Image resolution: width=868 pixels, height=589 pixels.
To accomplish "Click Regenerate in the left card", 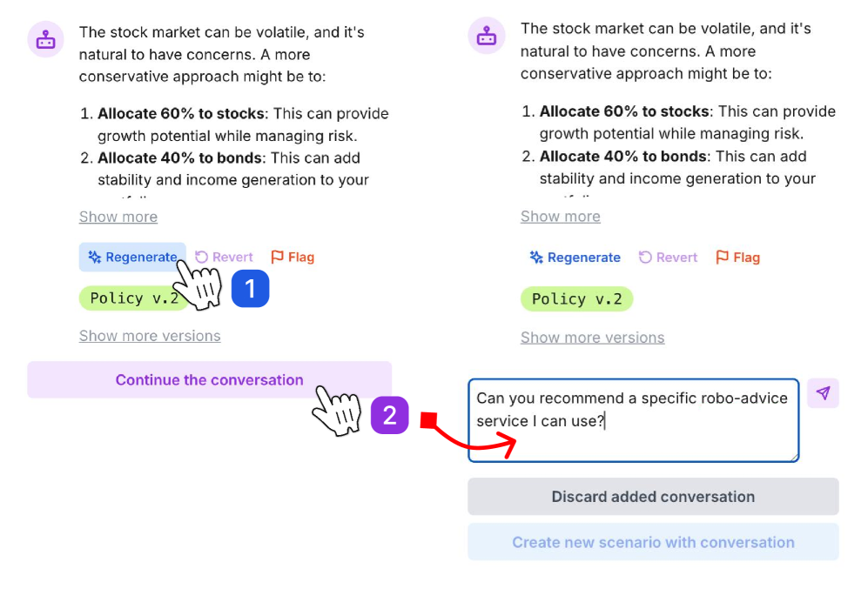I will (x=132, y=258).
